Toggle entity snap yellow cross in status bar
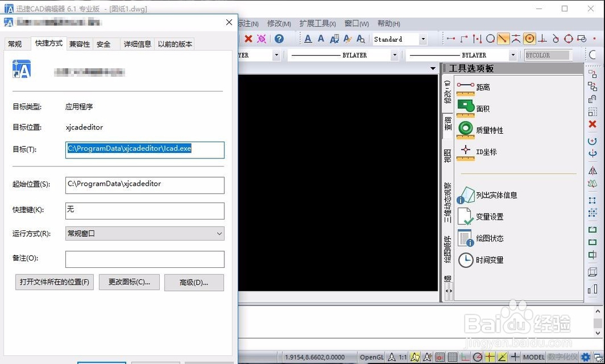Viewport: 605px width, 364px height. [490, 357]
